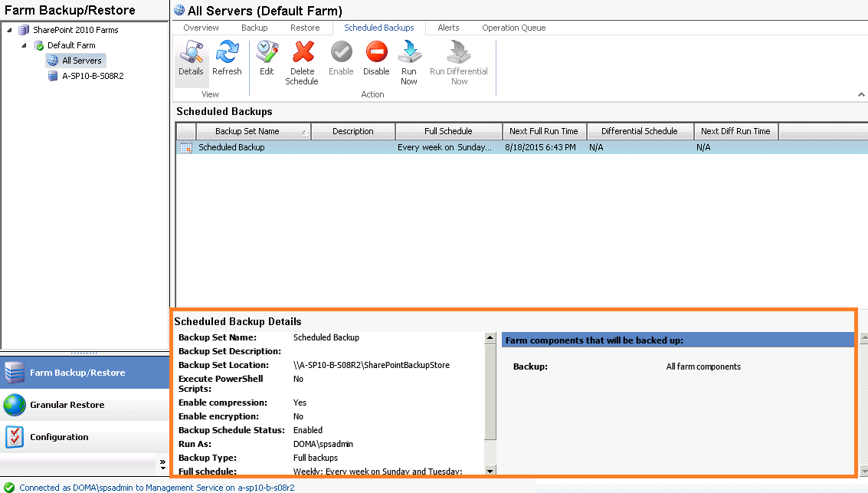Disable the selected backup schedule

pyautogui.click(x=375, y=61)
